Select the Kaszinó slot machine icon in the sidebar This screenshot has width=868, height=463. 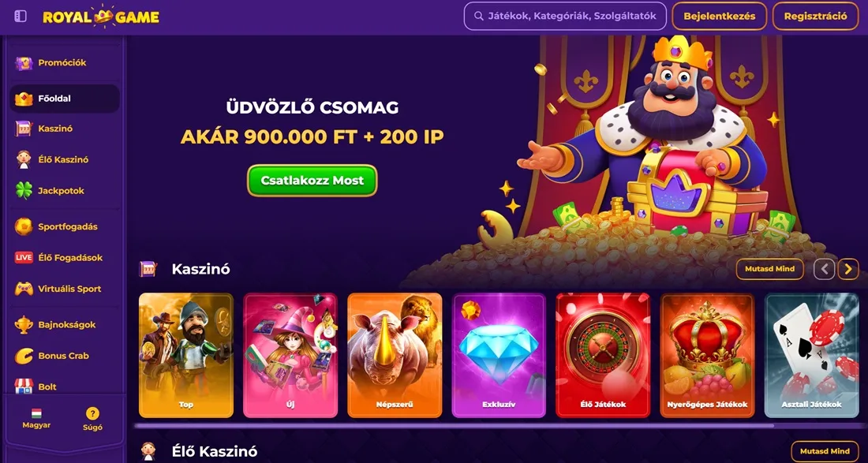(x=24, y=129)
